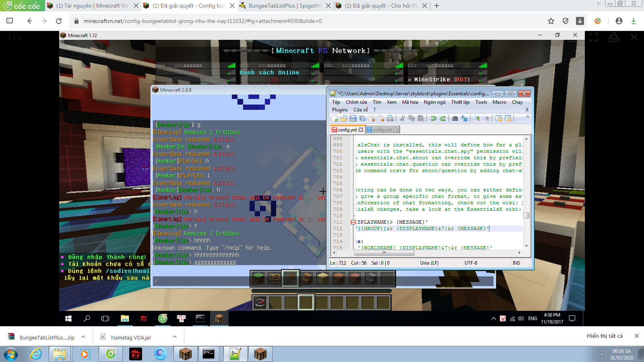Click New file icon in Notepad++ toolbar
644x362 pixels.
click(335, 118)
